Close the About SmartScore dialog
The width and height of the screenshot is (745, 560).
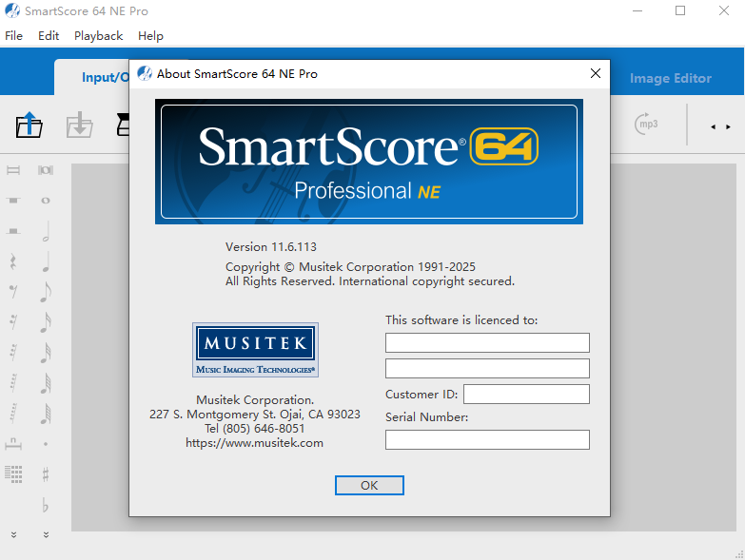[x=596, y=73]
